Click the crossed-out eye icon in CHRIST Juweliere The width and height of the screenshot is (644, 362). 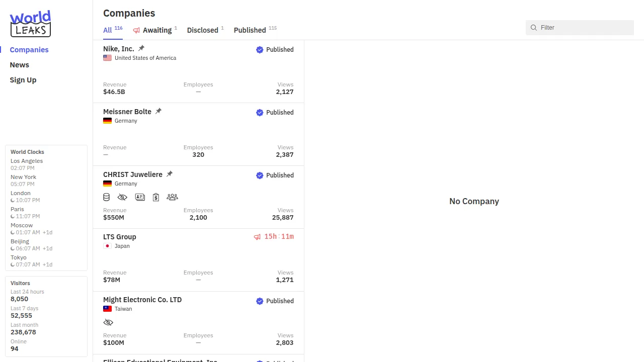tap(122, 197)
